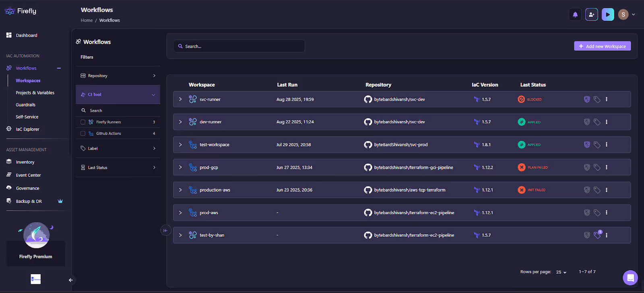The width and height of the screenshot is (644, 293).
Task: Click the Firefly logo
Action: coord(21,11)
